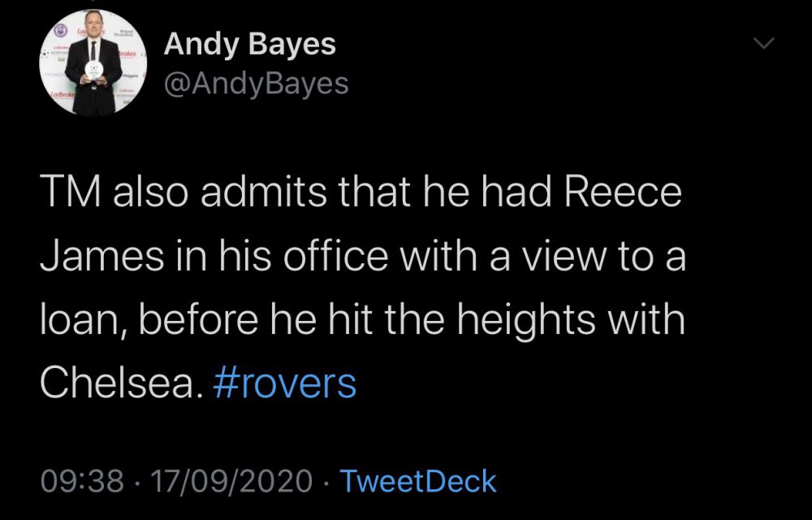Screen dimensions: 812x520
Task: Click the TweetDeck source link
Action: (x=417, y=481)
